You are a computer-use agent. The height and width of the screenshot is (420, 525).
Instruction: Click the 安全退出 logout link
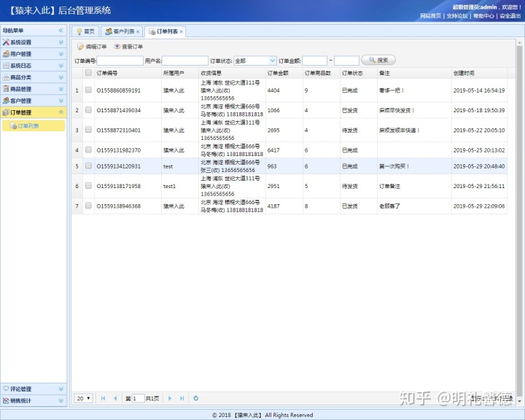510,16
